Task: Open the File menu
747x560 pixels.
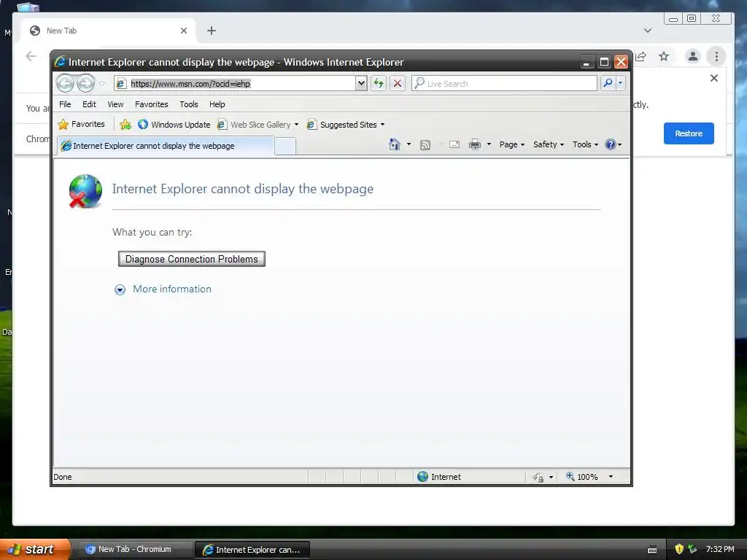Action: (x=65, y=104)
